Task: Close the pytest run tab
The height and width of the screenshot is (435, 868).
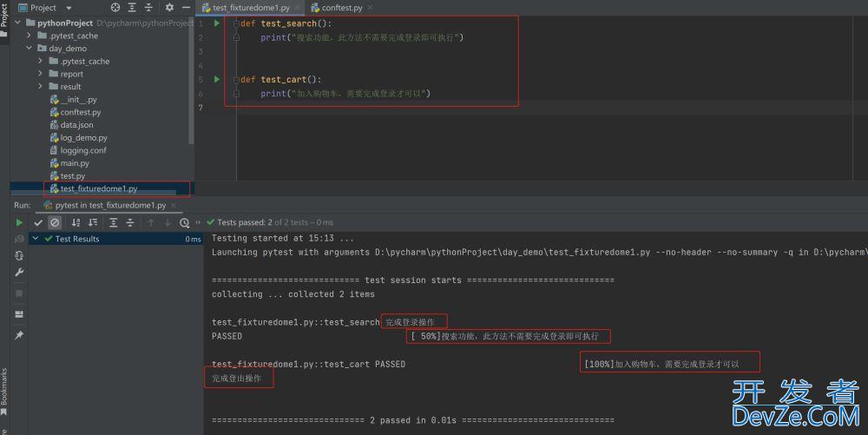Action: [x=174, y=205]
